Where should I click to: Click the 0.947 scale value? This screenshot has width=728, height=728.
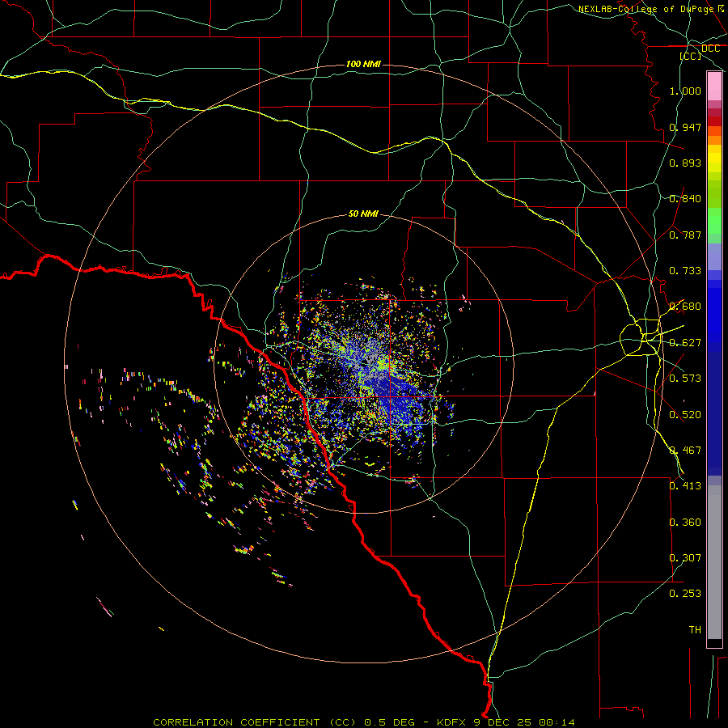point(685,127)
